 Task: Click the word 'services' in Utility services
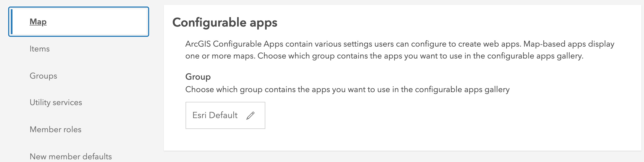pos(67,102)
